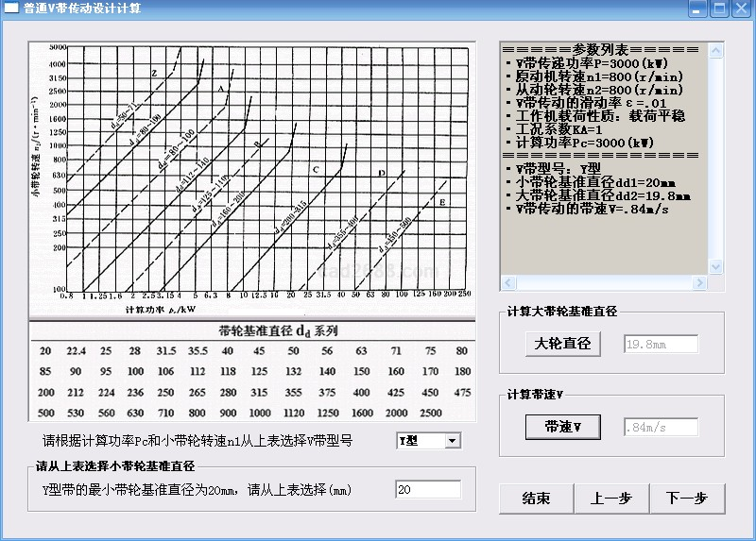Click the .84m/s belt speed result field
The height and width of the screenshot is (541, 756).
(659, 427)
